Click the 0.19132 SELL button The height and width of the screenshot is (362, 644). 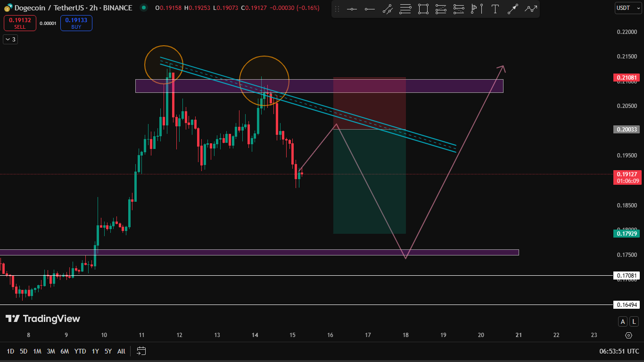coord(20,23)
